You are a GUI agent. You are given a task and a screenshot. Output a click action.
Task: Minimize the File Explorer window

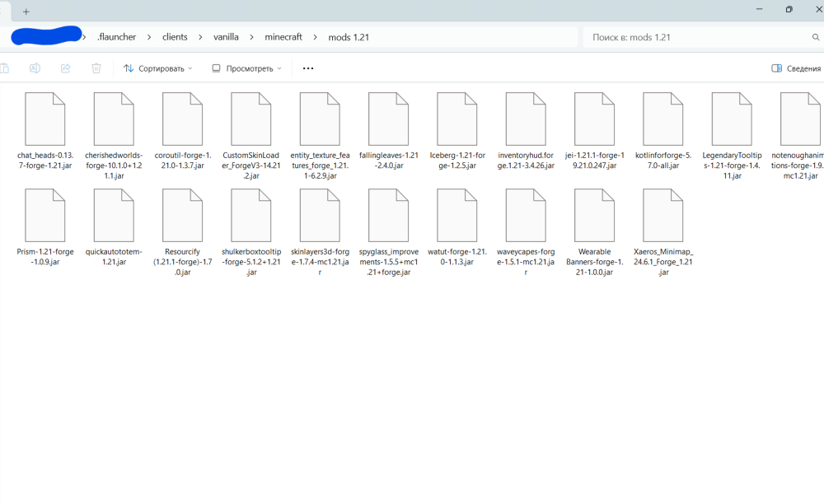coord(760,9)
